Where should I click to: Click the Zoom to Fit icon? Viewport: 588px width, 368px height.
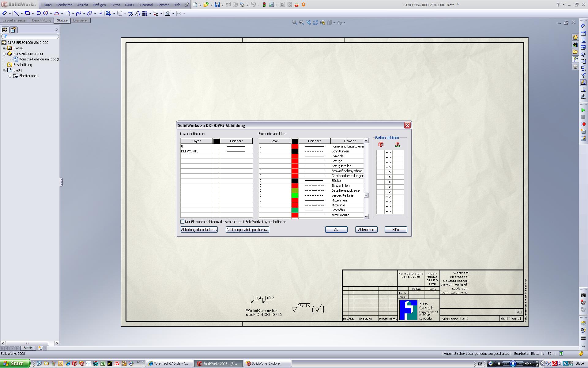[x=295, y=22]
